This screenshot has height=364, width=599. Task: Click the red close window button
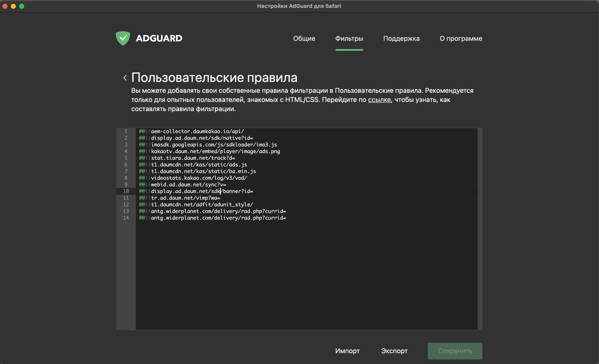point(5,6)
